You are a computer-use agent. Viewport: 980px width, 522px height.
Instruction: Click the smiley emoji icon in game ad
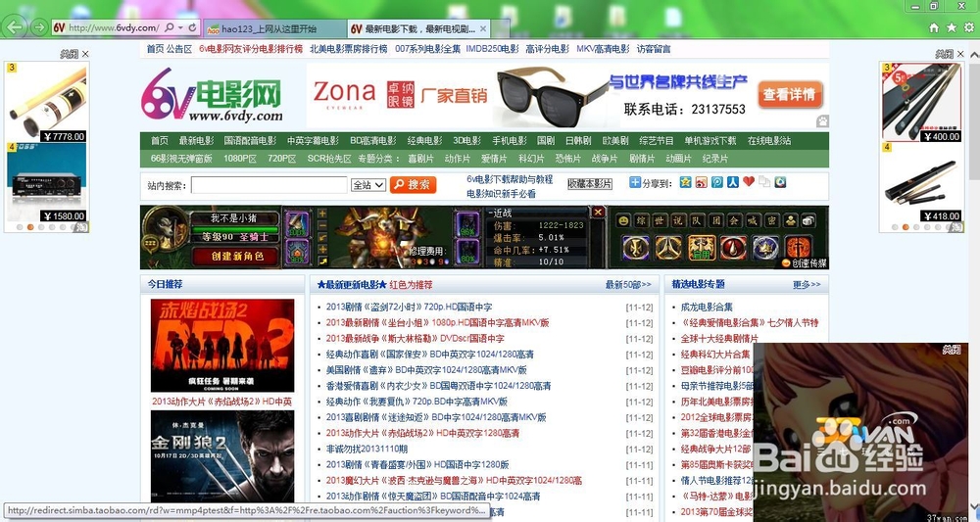pyautogui.click(x=622, y=220)
